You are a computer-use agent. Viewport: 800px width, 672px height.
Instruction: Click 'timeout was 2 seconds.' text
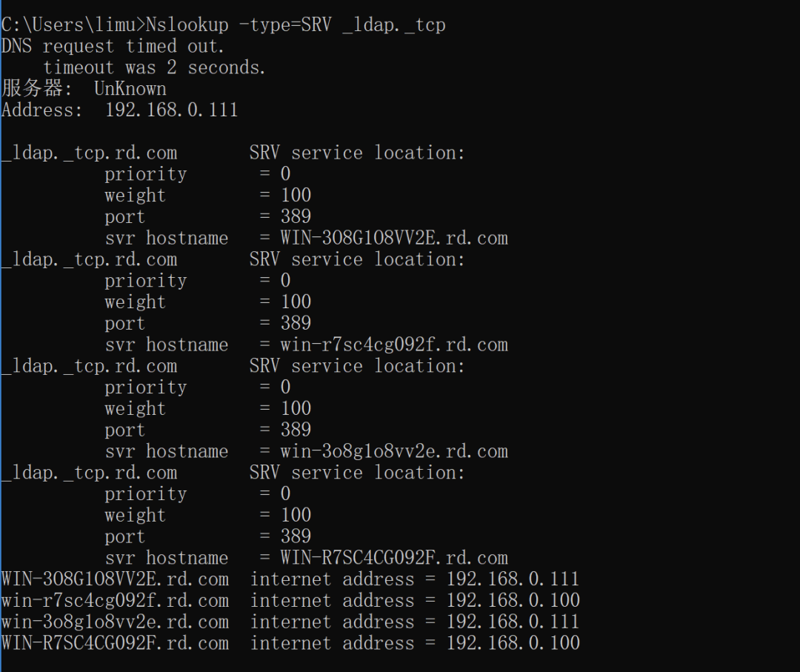point(154,68)
